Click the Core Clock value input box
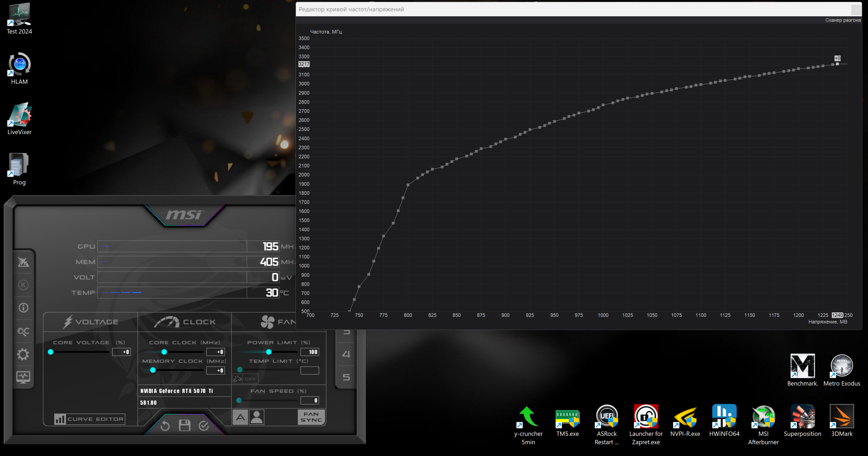 [216, 352]
